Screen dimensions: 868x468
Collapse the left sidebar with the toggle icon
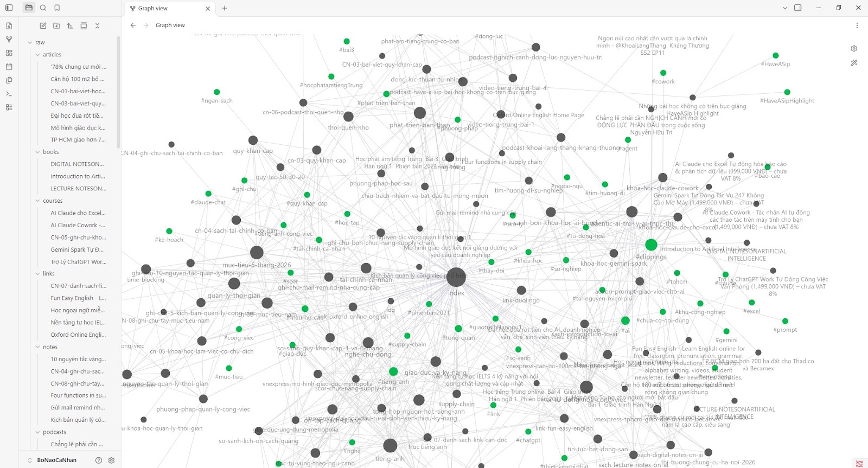pyautogui.click(x=9, y=8)
